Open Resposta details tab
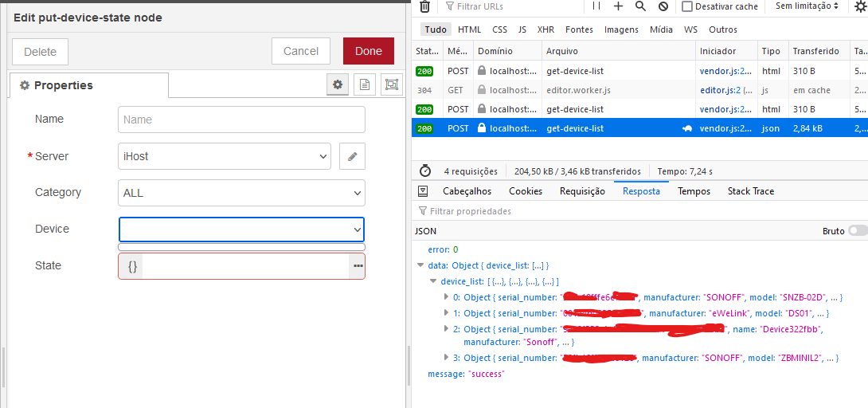 pos(642,191)
